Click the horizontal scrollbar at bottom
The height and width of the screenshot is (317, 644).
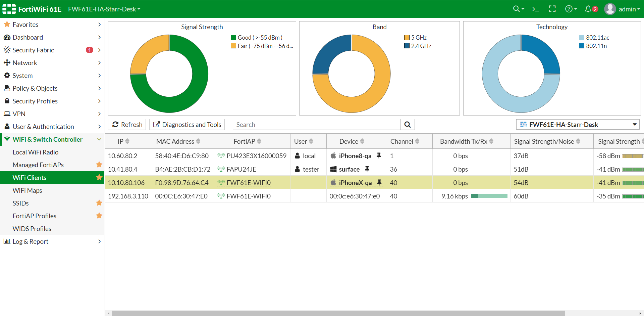(x=338, y=314)
